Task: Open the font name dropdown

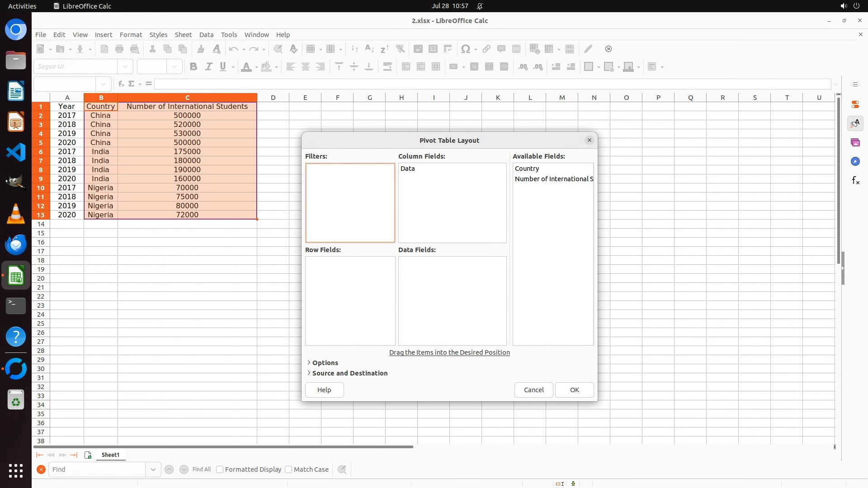Action: coord(125,67)
